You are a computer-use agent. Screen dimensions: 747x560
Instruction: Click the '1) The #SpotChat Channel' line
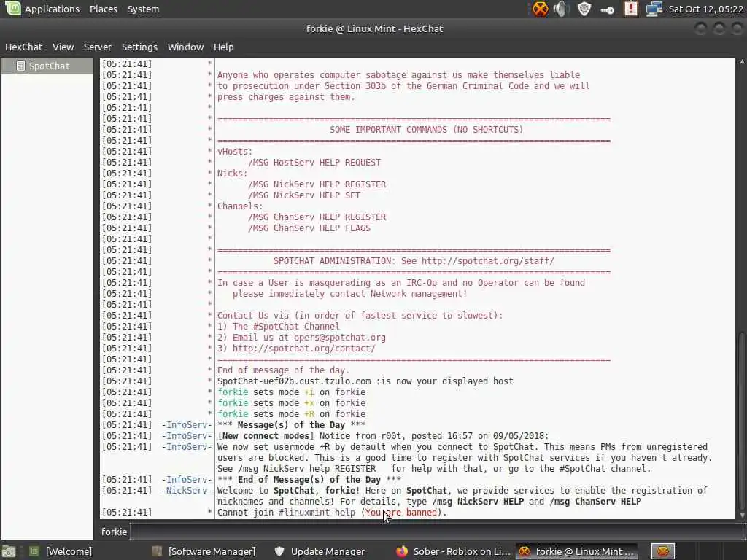point(279,326)
